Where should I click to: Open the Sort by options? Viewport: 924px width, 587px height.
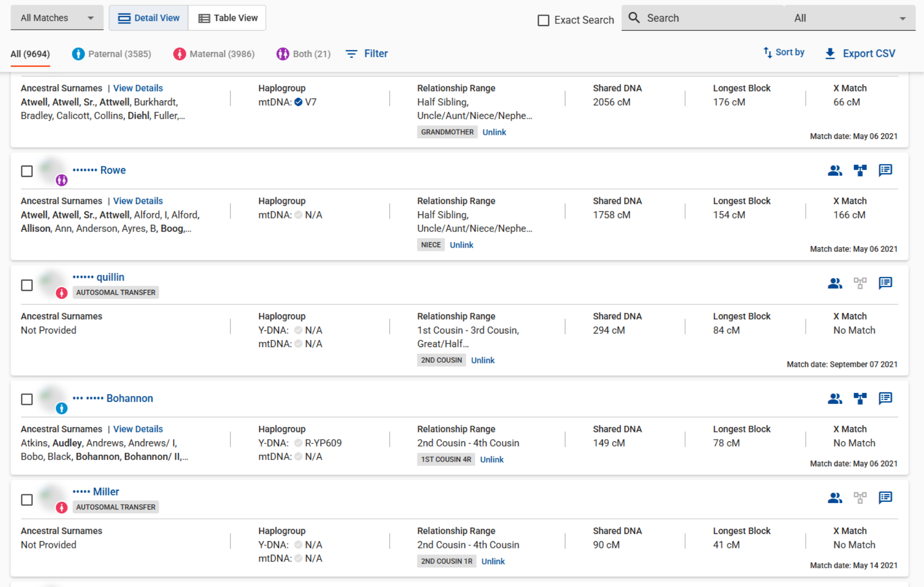tap(783, 53)
